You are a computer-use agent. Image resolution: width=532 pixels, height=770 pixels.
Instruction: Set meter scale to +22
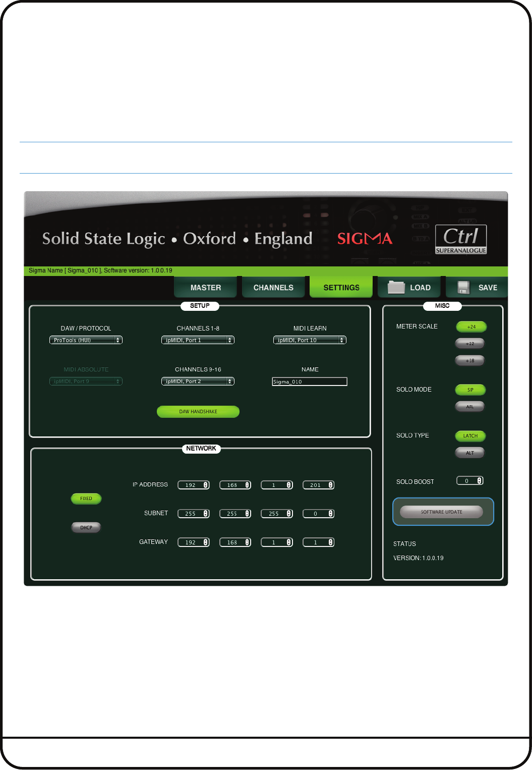point(470,344)
